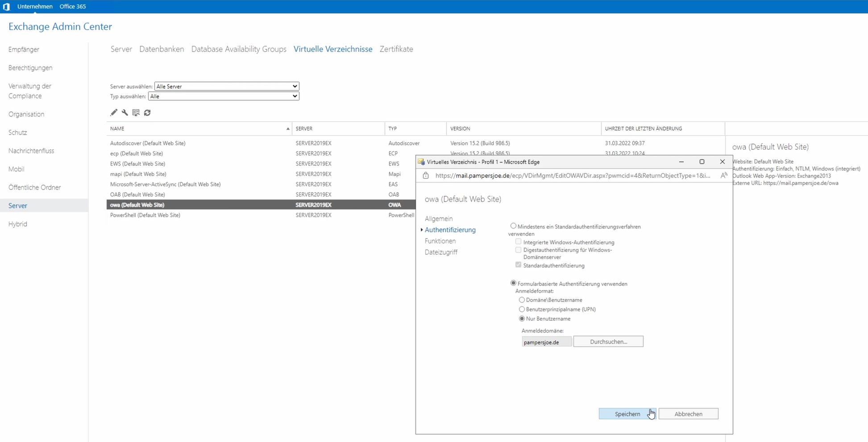The image size is (868, 442).
Task: Toggle 'Integrierte Windows-Authentifizierung' checkbox
Action: [x=518, y=242]
